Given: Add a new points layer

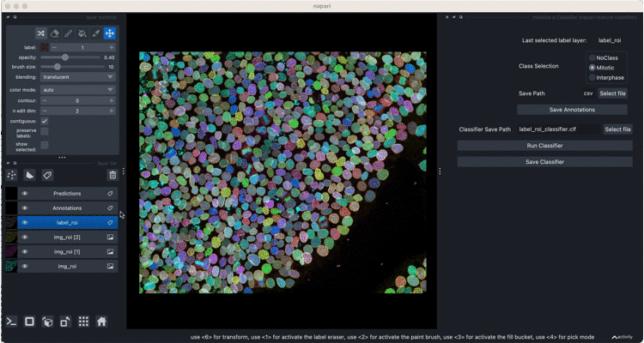Looking at the screenshot, I should [12, 175].
